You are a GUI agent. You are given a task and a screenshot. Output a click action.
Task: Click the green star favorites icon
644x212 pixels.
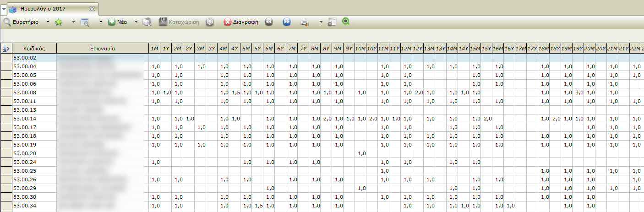click(59, 22)
